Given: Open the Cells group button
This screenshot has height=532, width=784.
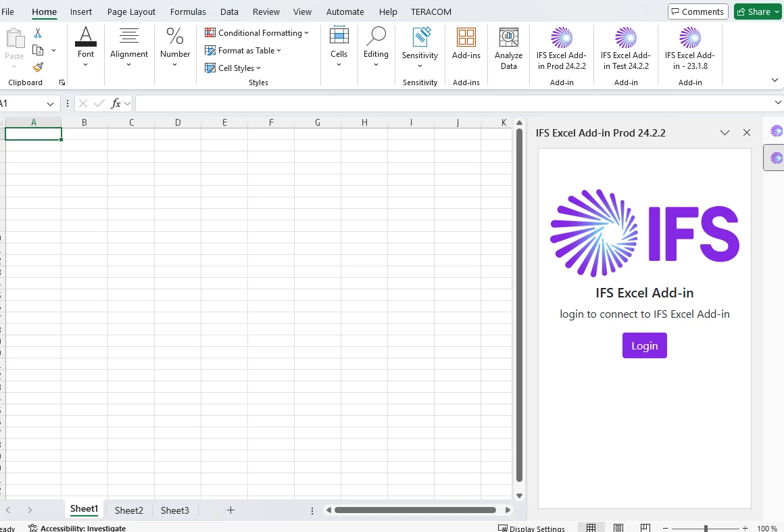Looking at the screenshot, I should [x=339, y=47].
